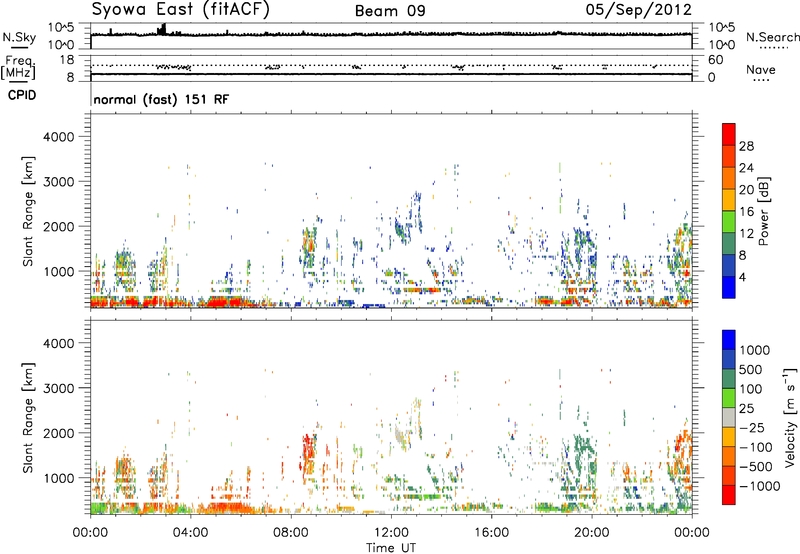The height and width of the screenshot is (554, 800).
Task: Click the '16:00' time axis tick label
Action: coord(491,533)
